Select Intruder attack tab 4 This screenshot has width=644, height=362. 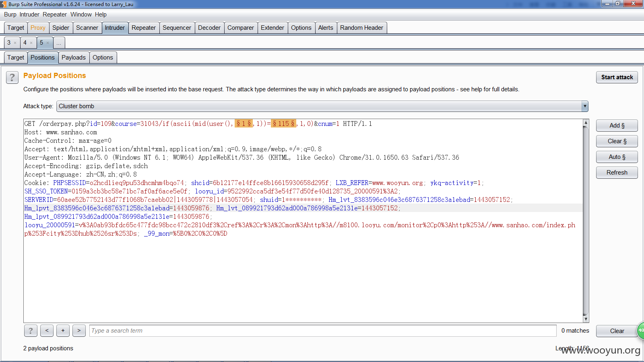click(x=25, y=43)
